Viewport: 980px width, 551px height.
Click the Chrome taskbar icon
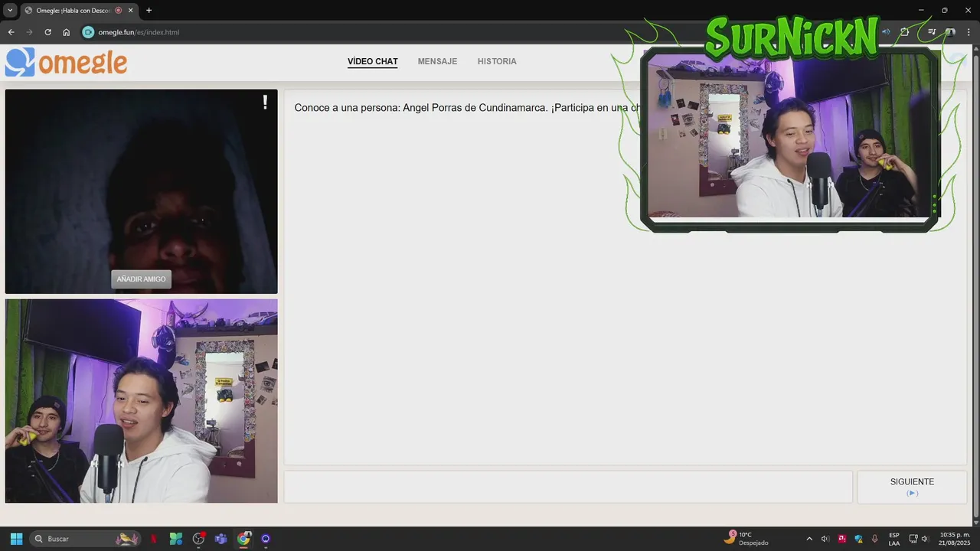point(243,539)
